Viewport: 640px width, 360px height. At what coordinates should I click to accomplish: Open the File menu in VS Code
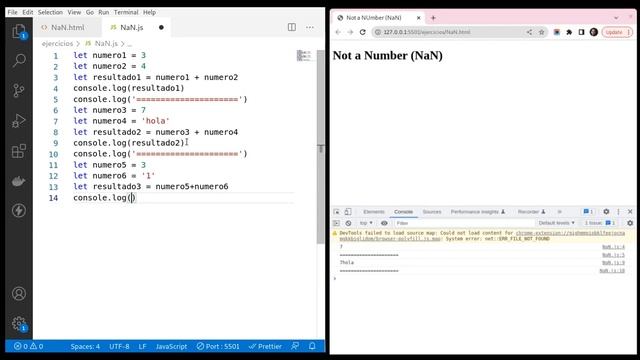[x=13, y=12]
